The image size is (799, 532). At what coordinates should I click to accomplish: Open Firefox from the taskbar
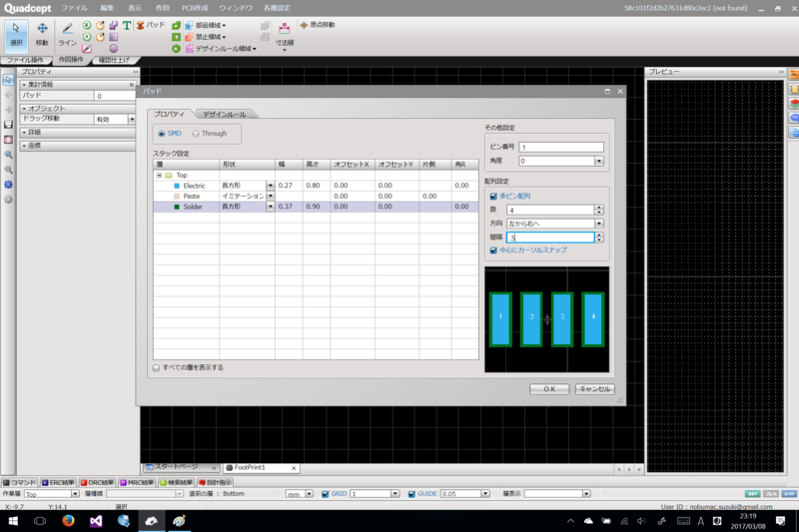68,521
